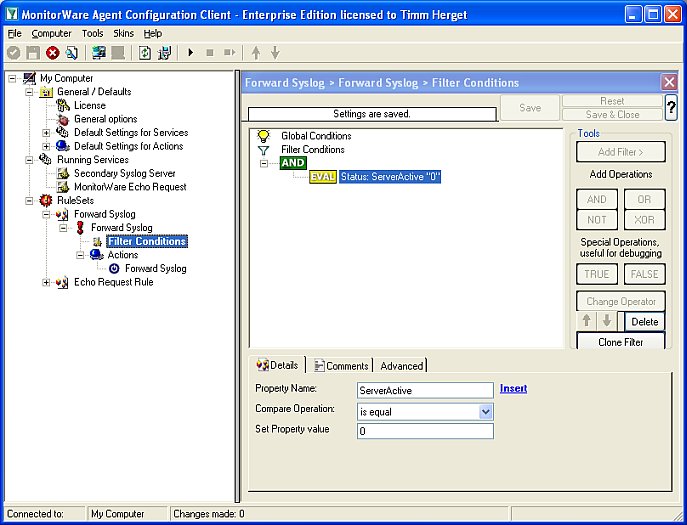
Task: Open the Compare Operation dropdown
Action: 485,412
